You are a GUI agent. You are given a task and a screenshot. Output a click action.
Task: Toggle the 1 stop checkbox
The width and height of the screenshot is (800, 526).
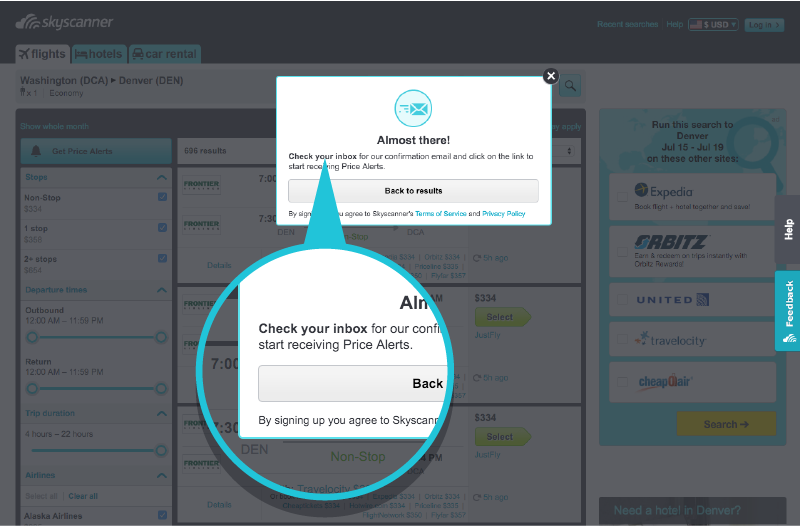[x=162, y=228]
